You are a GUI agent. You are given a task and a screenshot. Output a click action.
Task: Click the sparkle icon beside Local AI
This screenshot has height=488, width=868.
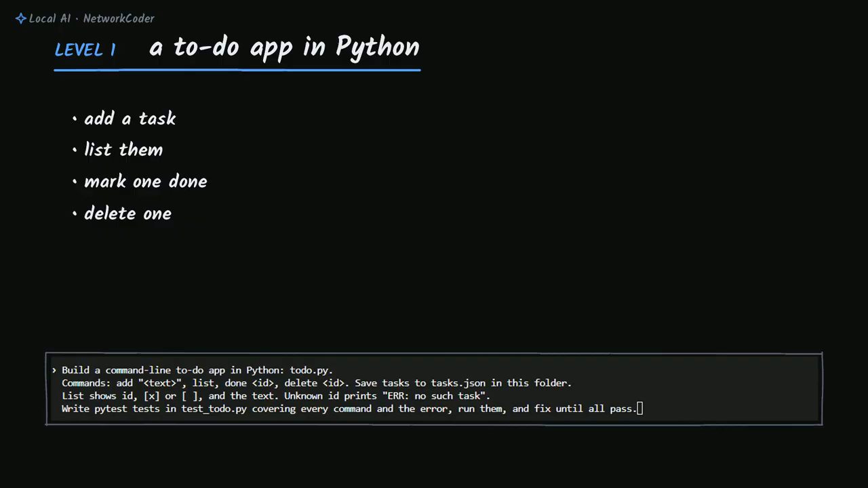[21, 18]
